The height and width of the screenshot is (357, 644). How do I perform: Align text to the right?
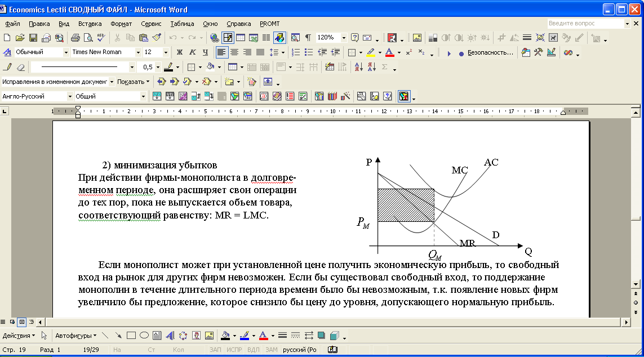[247, 52]
